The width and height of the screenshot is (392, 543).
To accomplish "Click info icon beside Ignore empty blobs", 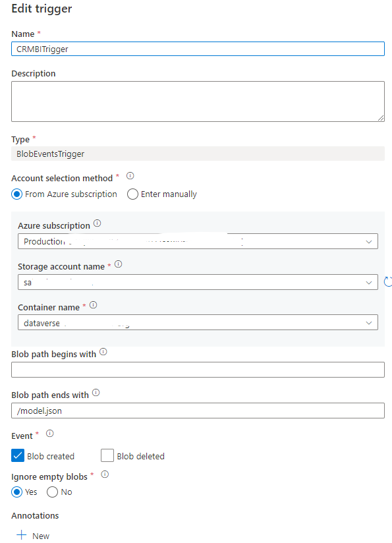I will [105, 474].
